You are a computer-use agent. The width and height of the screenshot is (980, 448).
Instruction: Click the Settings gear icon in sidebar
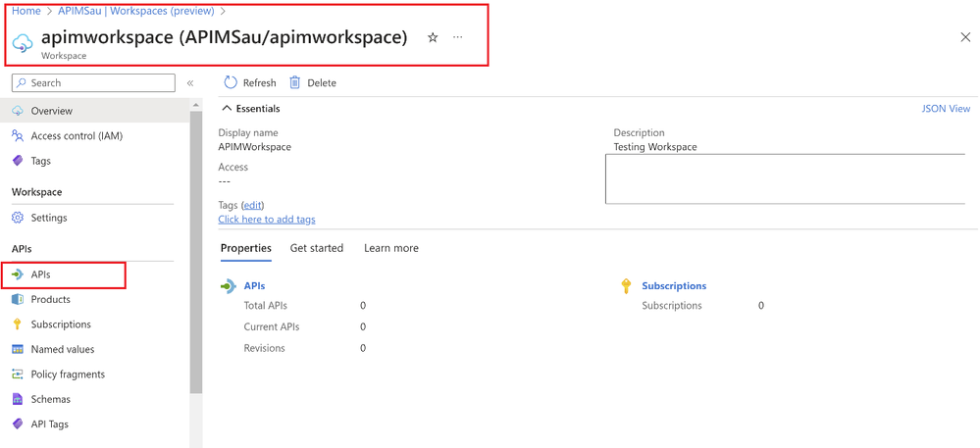coord(18,218)
